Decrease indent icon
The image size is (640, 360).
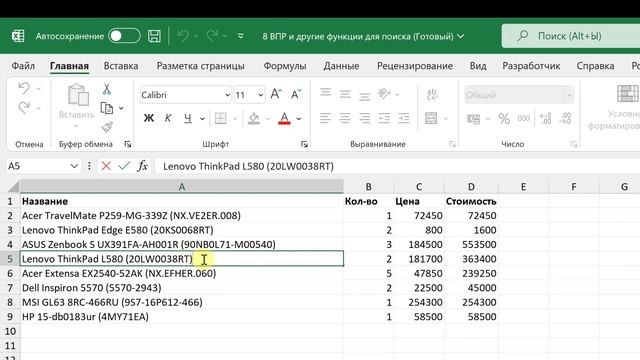tap(384, 118)
